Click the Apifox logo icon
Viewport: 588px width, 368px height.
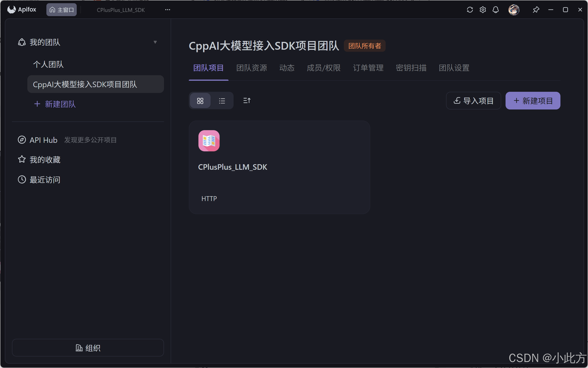11,9
